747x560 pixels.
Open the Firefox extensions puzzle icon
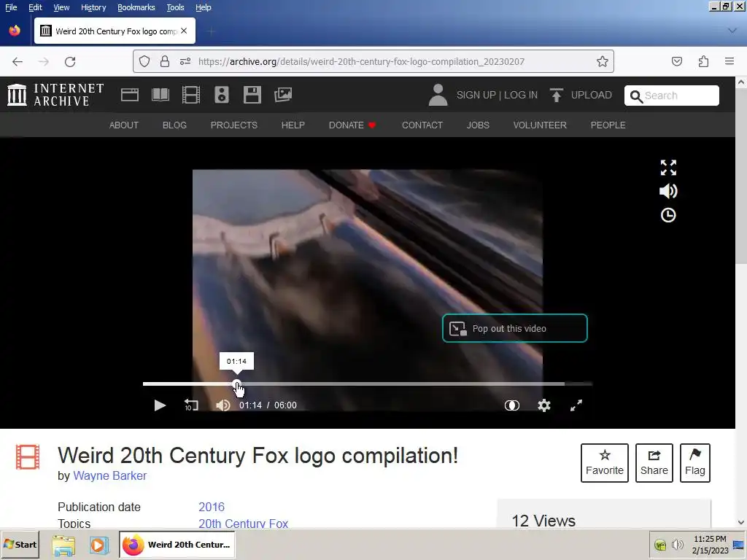(704, 61)
